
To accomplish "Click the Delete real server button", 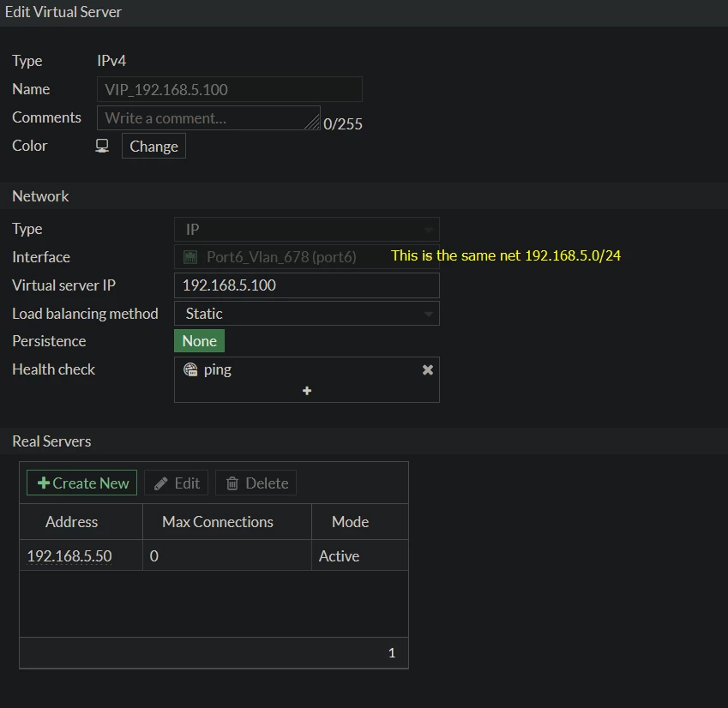I will [x=256, y=483].
